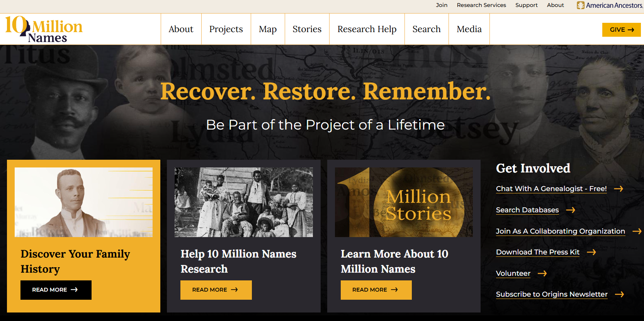Open the Research Services top link

coord(481,5)
